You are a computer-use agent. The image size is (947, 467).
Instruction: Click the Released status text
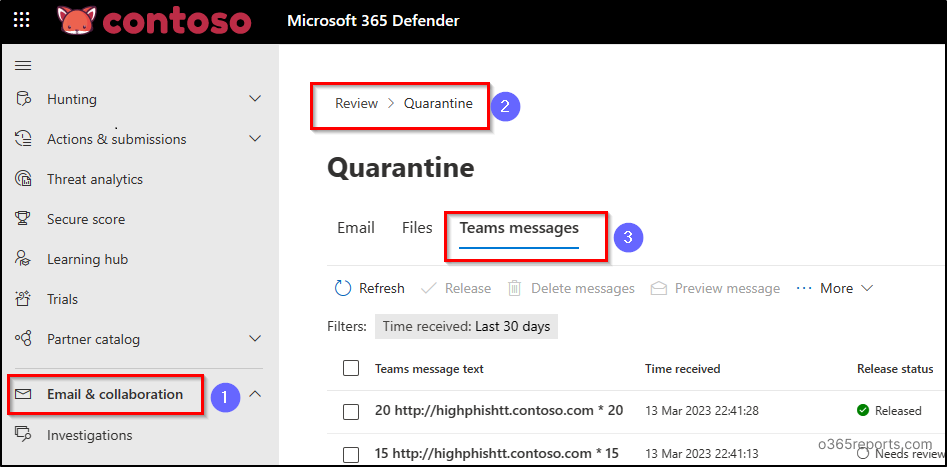point(898,411)
